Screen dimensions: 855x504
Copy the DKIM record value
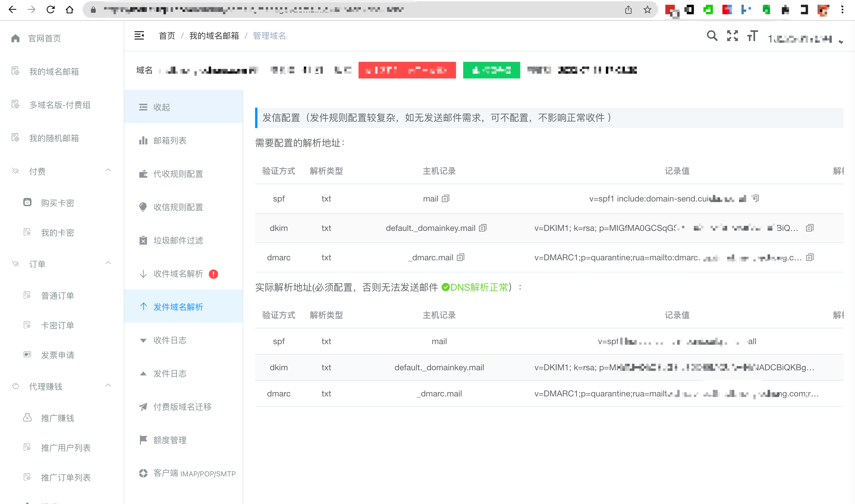coord(810,228)
